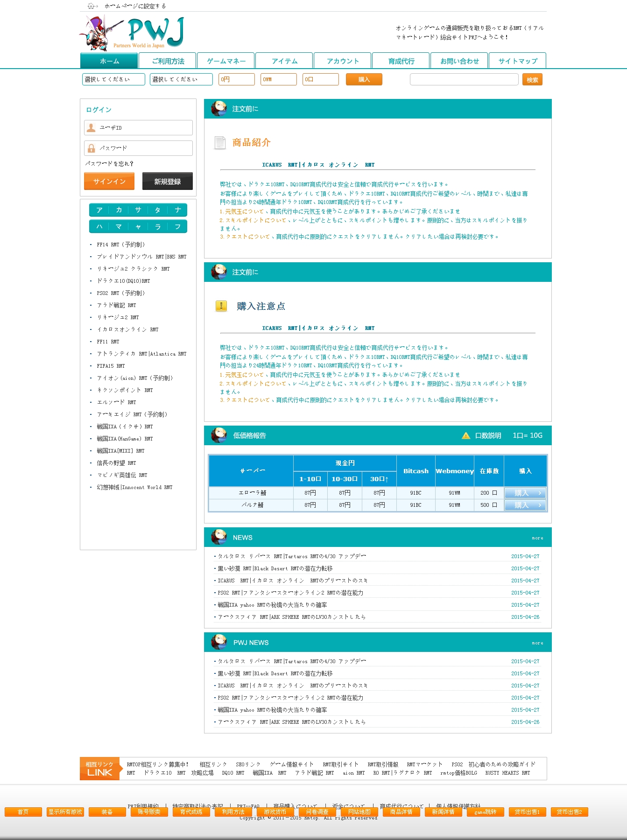This screenshot has width=627, height=840.
Task: Open the ホーム navigation tab
Action: coord(109,61)
